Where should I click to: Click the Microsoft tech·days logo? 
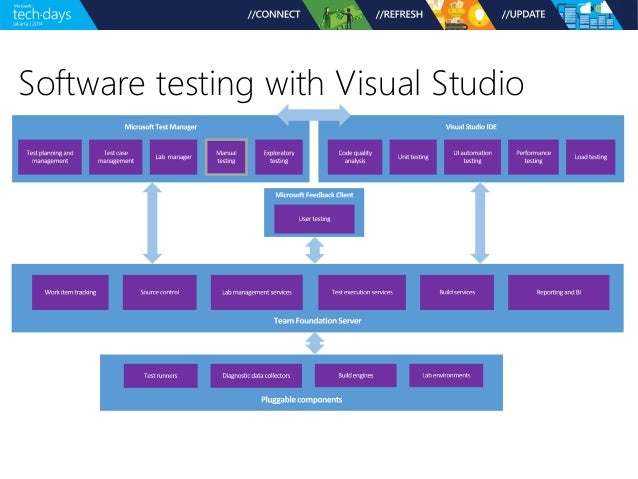42,15
